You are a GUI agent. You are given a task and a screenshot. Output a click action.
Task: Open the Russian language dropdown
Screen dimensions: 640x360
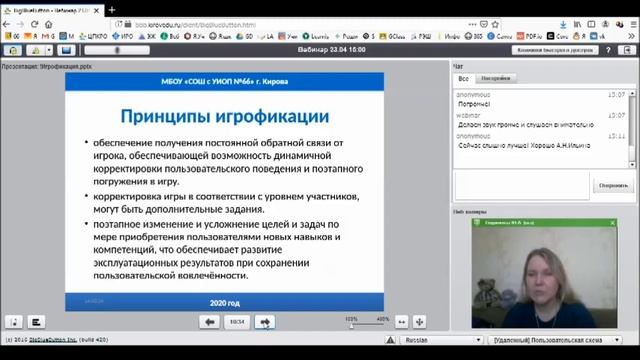click(442, 340)
